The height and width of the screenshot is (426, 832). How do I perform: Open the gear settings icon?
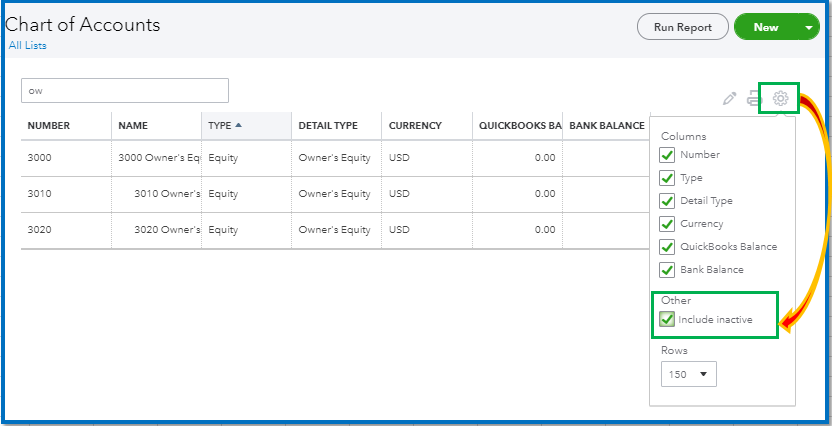pyautogui.click(x=781, y=98)
